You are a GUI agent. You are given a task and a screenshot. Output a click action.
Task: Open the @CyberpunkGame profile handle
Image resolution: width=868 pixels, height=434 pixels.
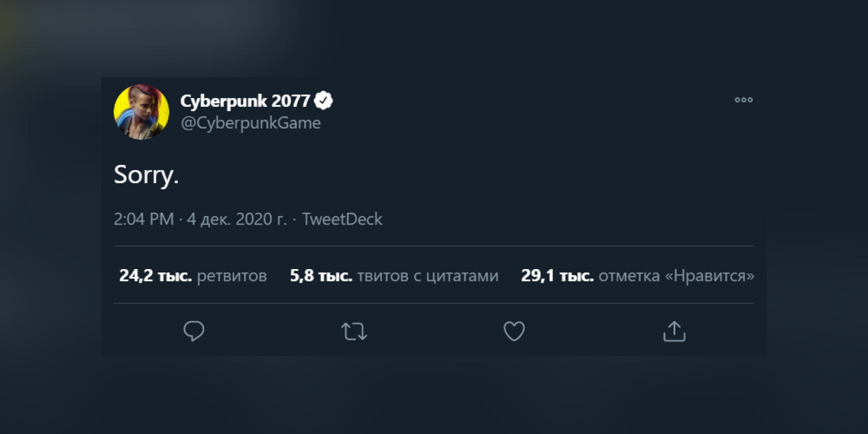pyautogui.click(x=251, y=123)
